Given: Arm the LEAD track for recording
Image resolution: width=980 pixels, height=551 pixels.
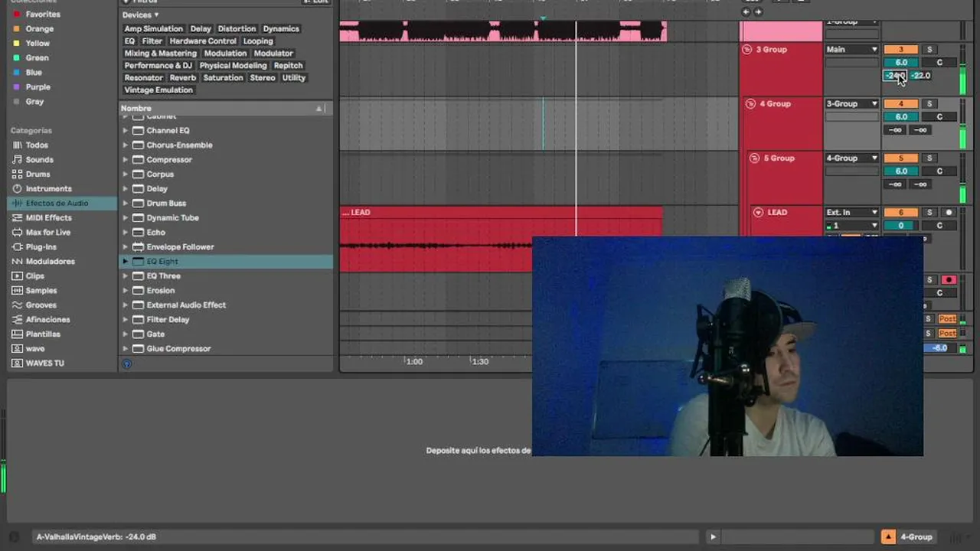Looking at the screenshot, I should click(949, 213).
